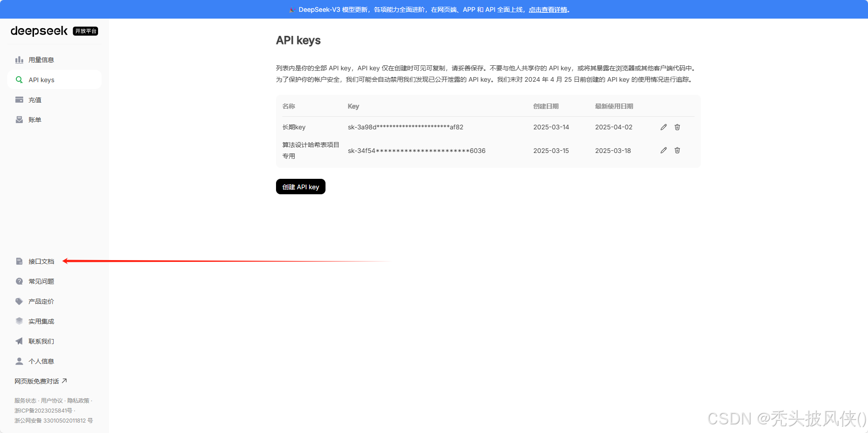
Task: Open the 用户协议 footer link
Action: pyautogui.click(x=52, y=401)
